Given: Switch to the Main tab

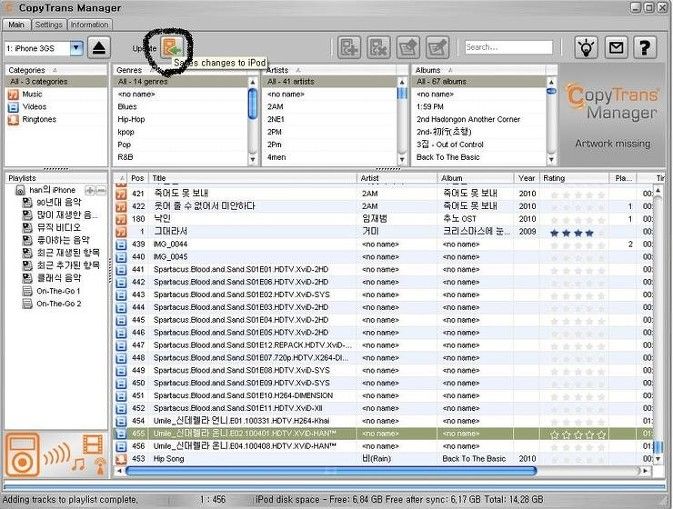Looking at the screenshot, I should click(16, 24).
